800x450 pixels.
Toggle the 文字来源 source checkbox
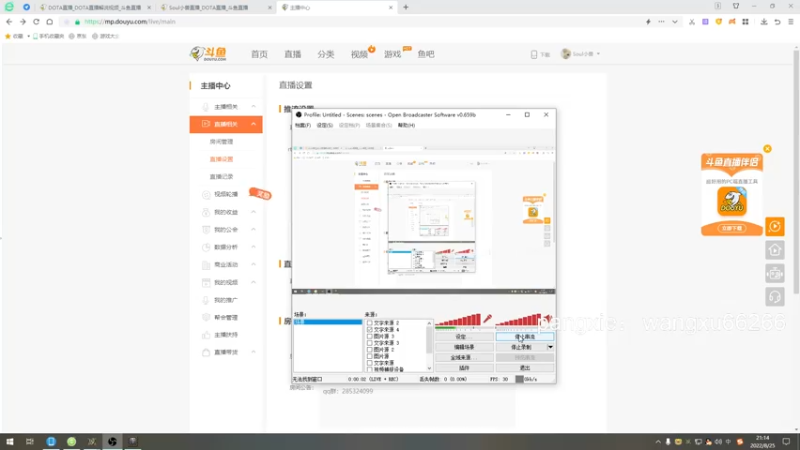tap(370, 363)
